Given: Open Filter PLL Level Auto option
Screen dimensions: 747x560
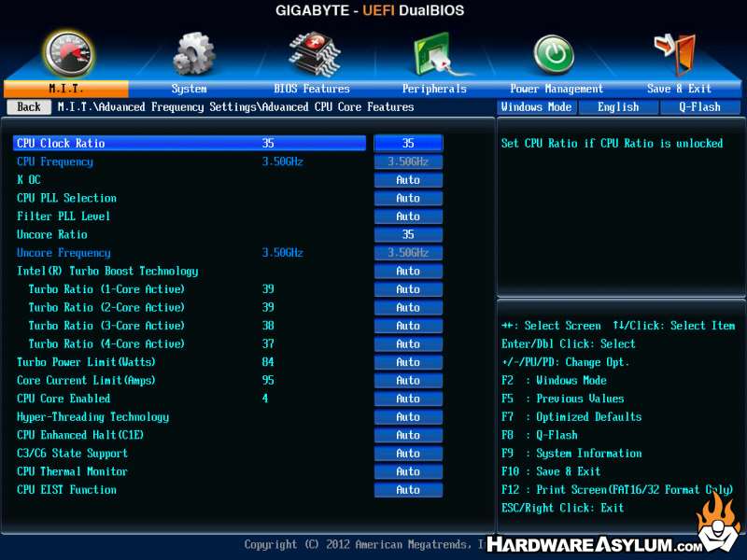Looking at the screenshot, I should pyautogui.click(x=408, y=217).
